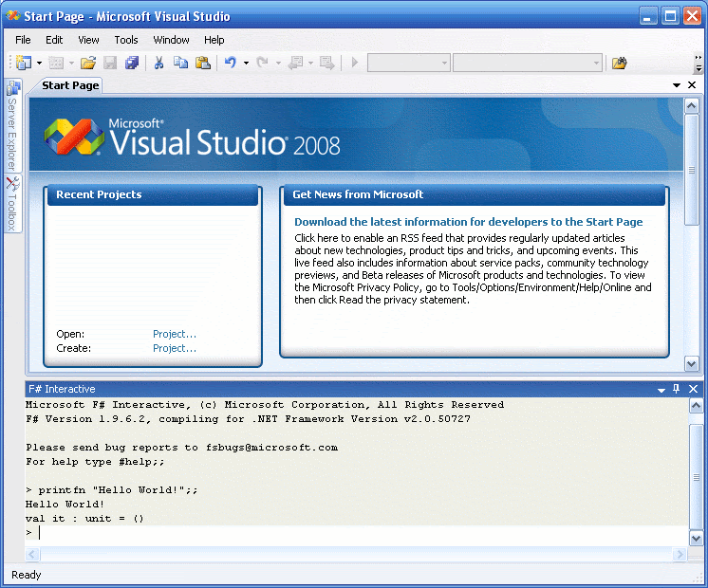Click the Navigate Forward toolbar icon

(326, 63)
